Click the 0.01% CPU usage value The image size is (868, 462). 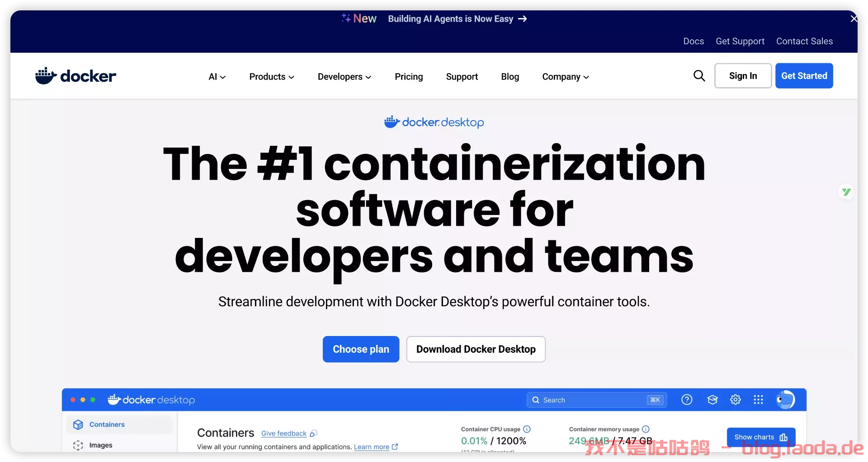pyautogui.click(x=474, y=441)
